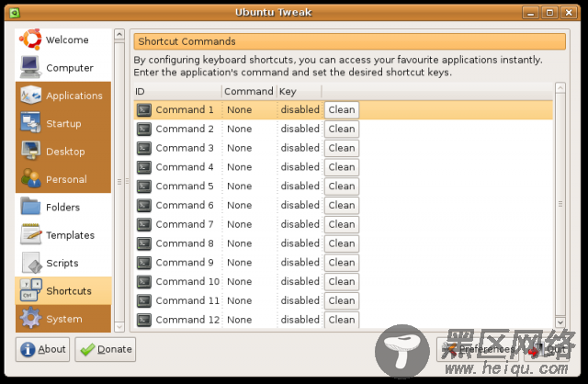
Task: Clean the Command 7 shortcut
Action: coord(341,225)
